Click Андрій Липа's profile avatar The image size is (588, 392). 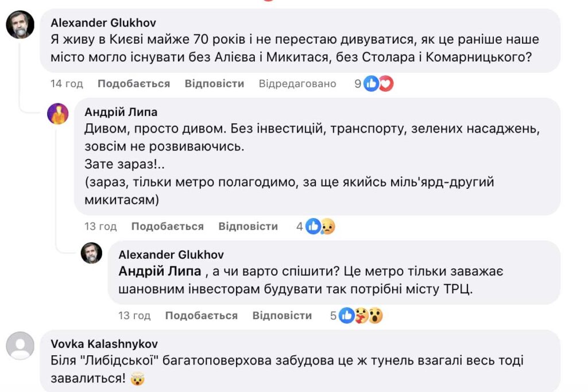coord(57,114)
